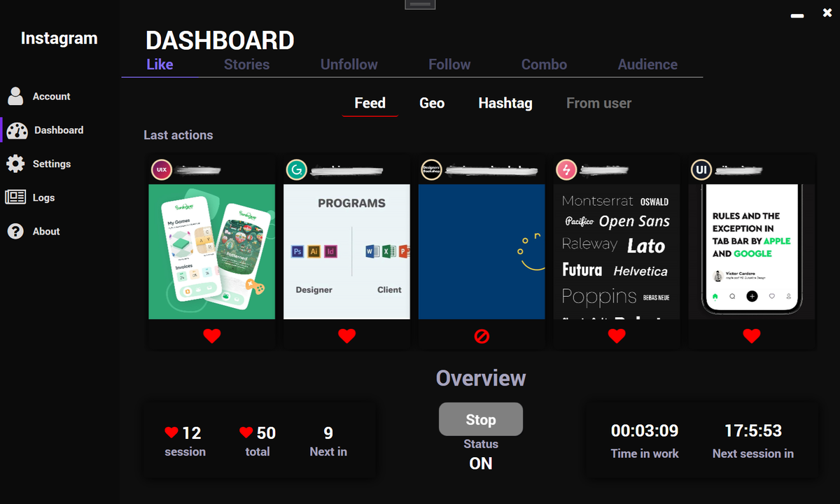
Task: Go to Settings label in sidebar
Action: [52, 164]
